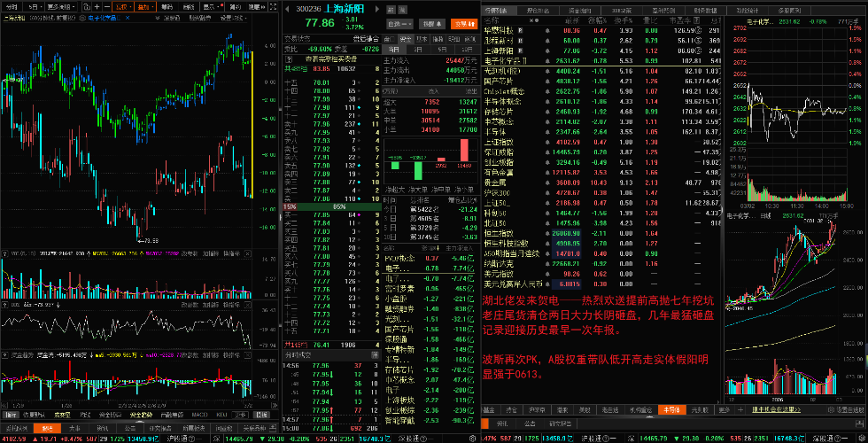Click question mark icon above order book
This screenshot has height=443, width=868.
click(x=289, y=58)
